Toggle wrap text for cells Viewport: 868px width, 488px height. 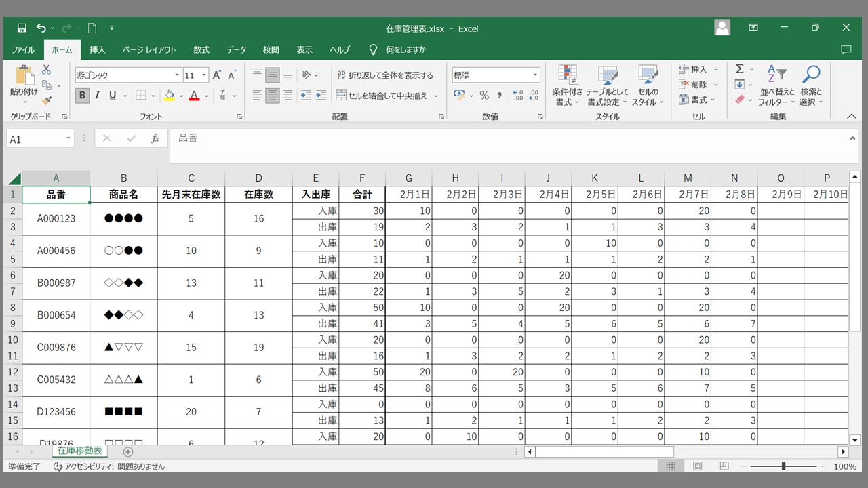pos(384,75)
